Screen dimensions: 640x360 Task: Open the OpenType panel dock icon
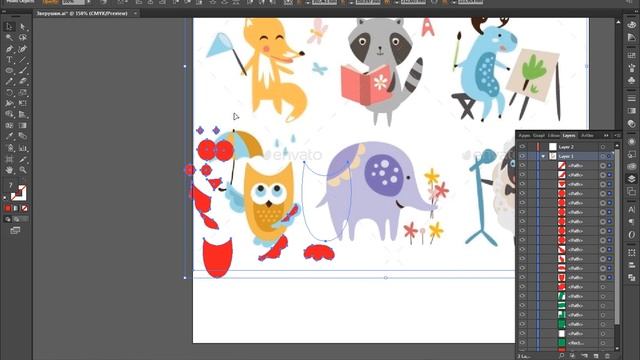point(631,235)
